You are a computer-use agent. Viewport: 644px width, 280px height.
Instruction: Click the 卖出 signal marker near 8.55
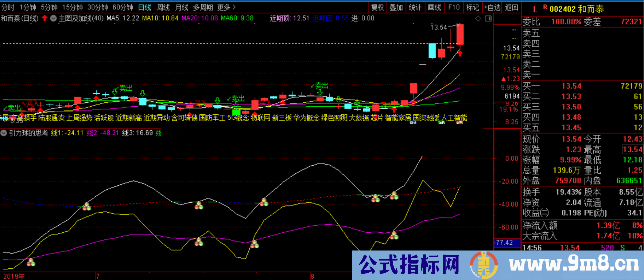tap(13, 108)
